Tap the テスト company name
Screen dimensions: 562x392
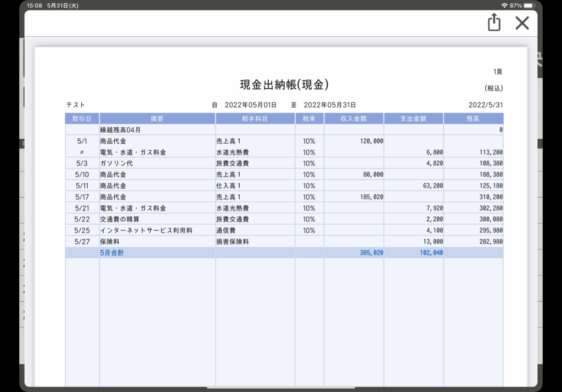76,105
